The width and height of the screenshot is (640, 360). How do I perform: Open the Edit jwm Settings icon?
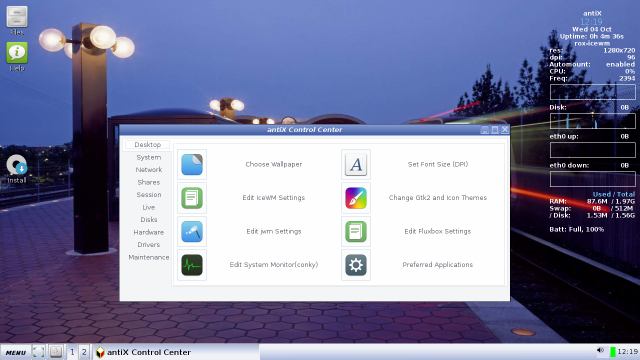192,231
